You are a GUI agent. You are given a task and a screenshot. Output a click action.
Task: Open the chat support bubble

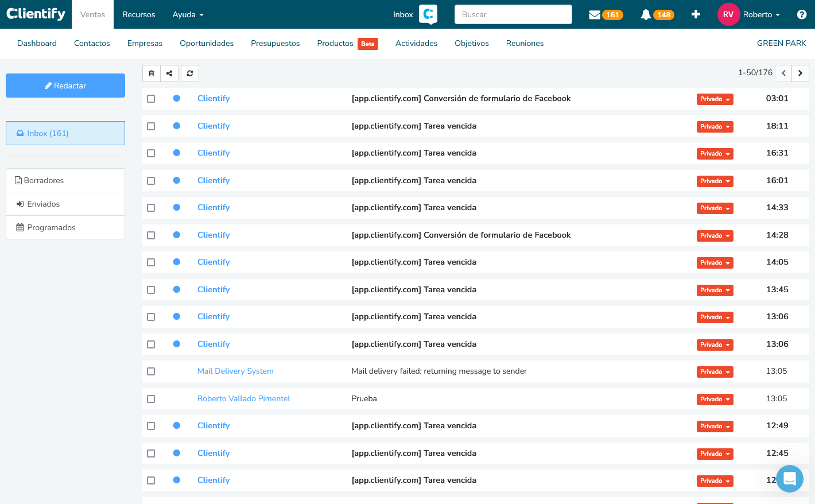790,478
